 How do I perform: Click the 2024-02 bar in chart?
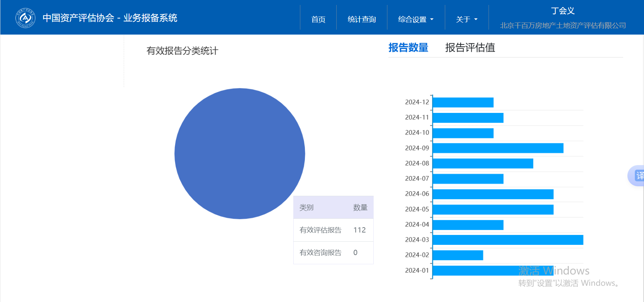(x=458, y=255)
